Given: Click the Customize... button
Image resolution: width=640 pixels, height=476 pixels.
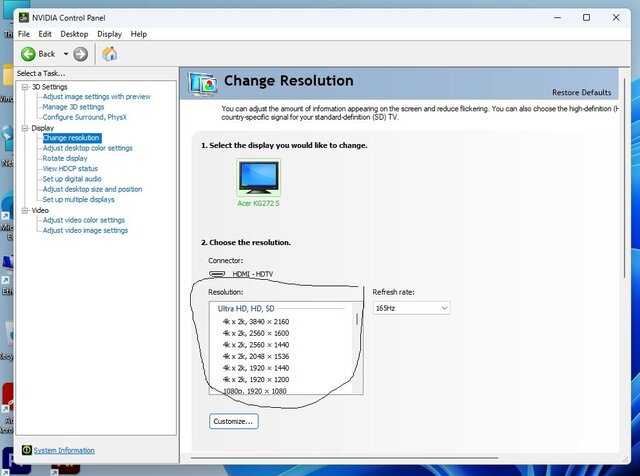Looking at the screenshot, I should (235, 421).
